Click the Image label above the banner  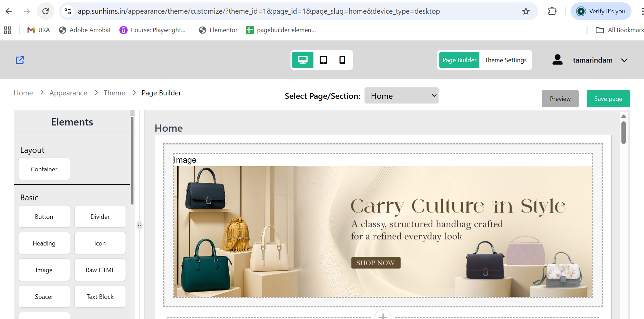185,160
